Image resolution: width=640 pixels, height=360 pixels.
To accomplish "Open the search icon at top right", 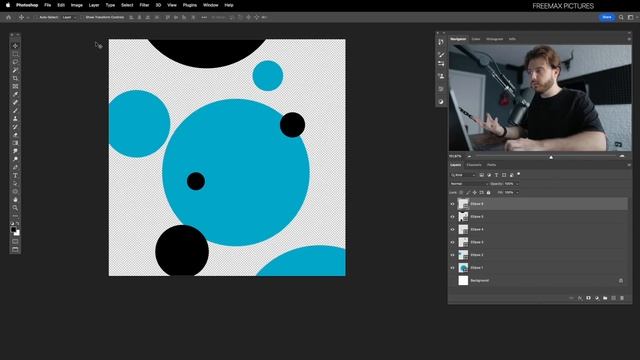I will tap(621, 18).
